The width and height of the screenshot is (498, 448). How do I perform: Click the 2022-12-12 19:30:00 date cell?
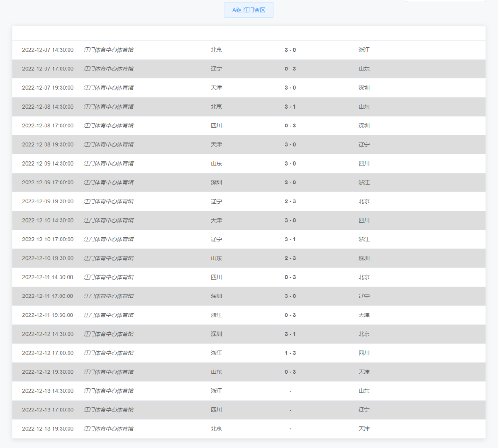pyautogui.click(x=48, y=372)
